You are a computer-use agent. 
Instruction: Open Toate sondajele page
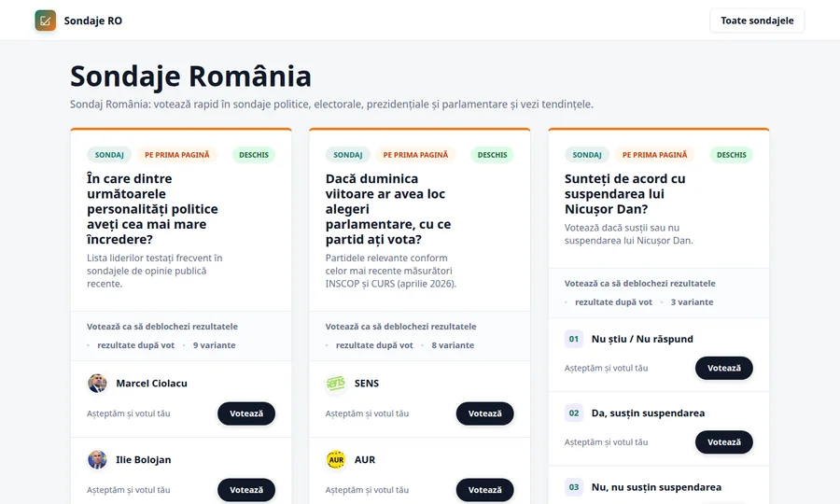[757, 21]
